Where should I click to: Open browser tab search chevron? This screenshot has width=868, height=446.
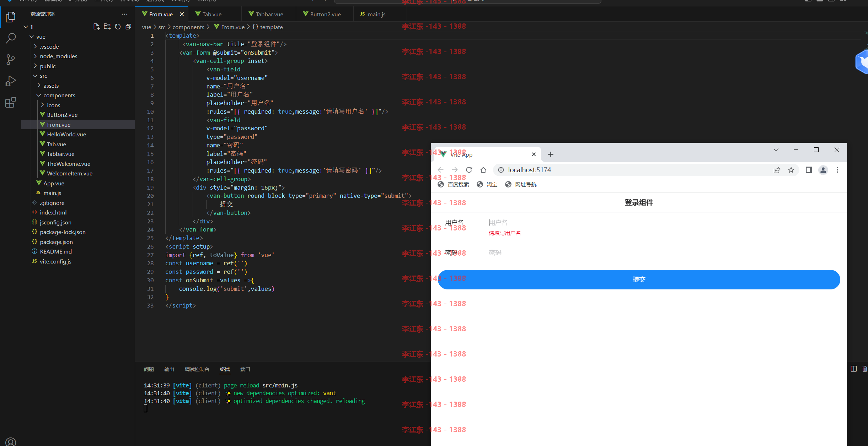click(776, 150)
